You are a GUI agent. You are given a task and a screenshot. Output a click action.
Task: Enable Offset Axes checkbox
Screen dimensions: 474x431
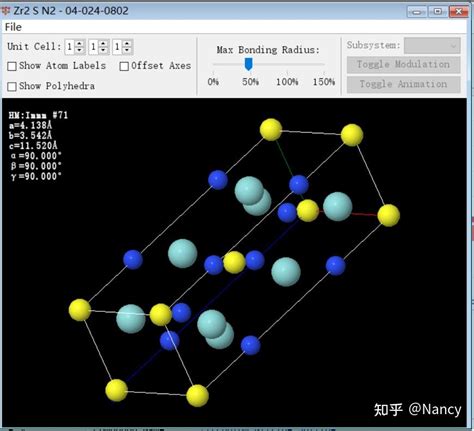coord(124,66)
